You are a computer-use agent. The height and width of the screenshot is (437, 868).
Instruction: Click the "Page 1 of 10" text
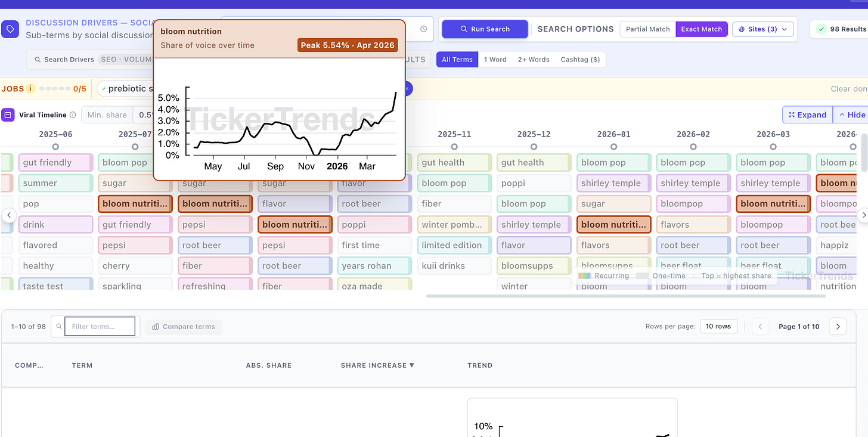[799, 327]
